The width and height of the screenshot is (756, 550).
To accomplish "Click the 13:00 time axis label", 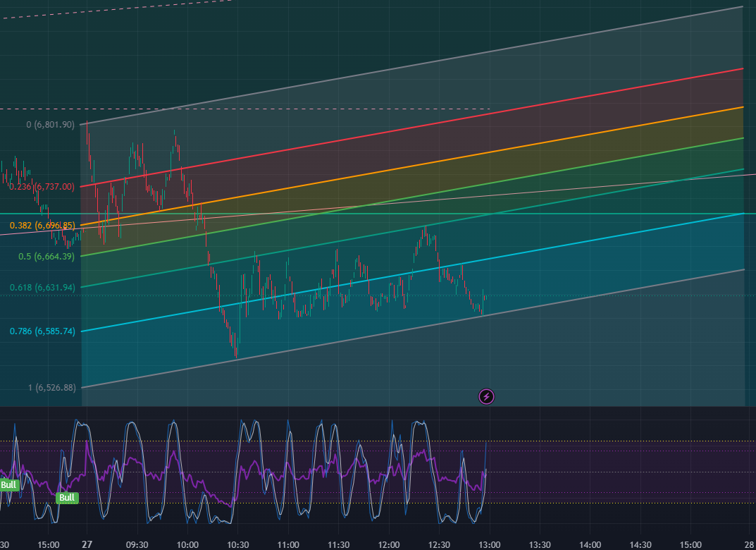I will [x=490, y=544].
